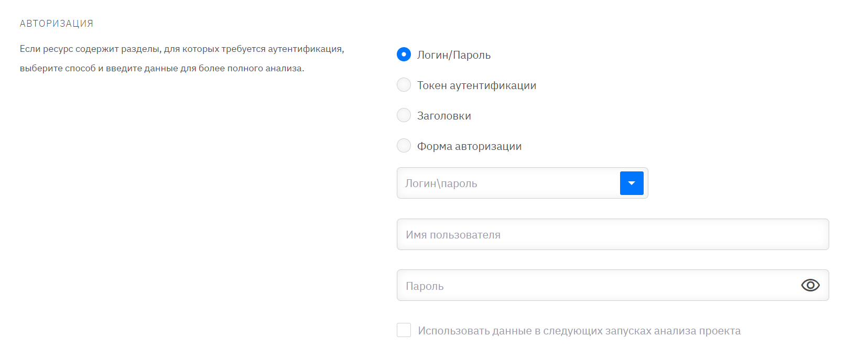Click the Заголовки label text
Screen dimensions: 868x358
click(444, 116)
